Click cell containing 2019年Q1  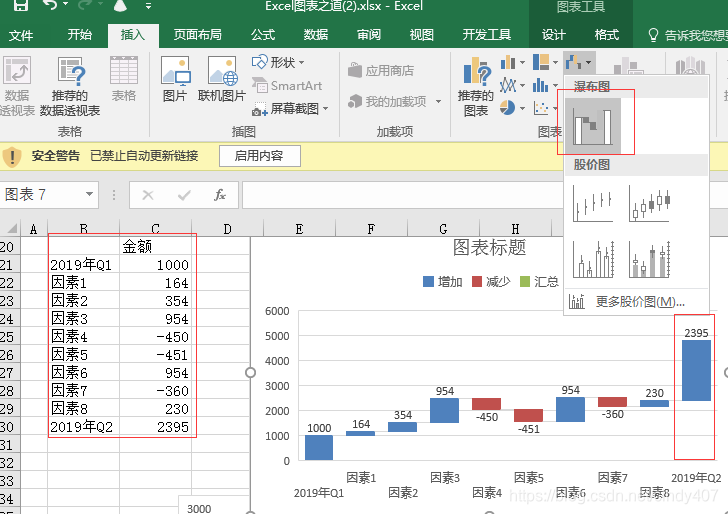pyautogui.click(x=84, y=265)
